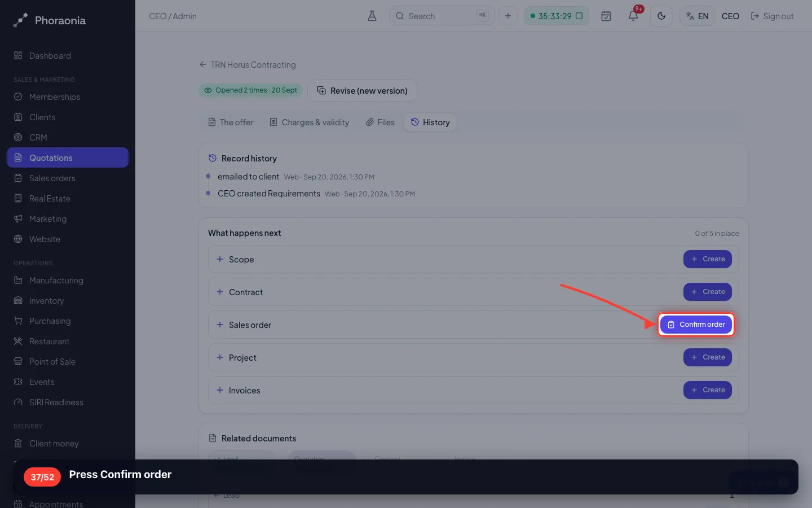This screenshot has width=812, height=508.
Task: Click the Point of Sale store icon
Action: point(18,362)
